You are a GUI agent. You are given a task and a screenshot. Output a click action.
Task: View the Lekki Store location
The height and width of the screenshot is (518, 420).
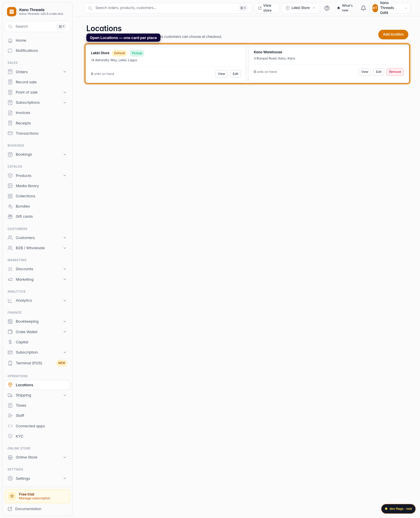(221, 74)
